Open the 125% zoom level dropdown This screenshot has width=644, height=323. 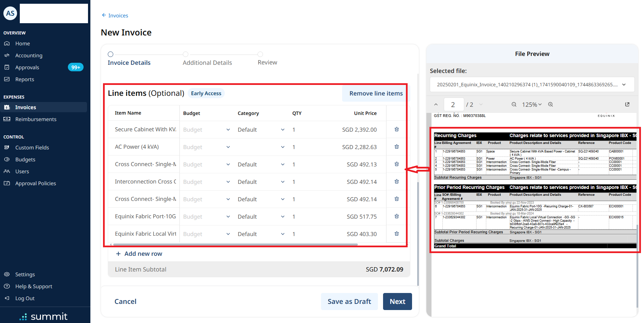[532, 105]
